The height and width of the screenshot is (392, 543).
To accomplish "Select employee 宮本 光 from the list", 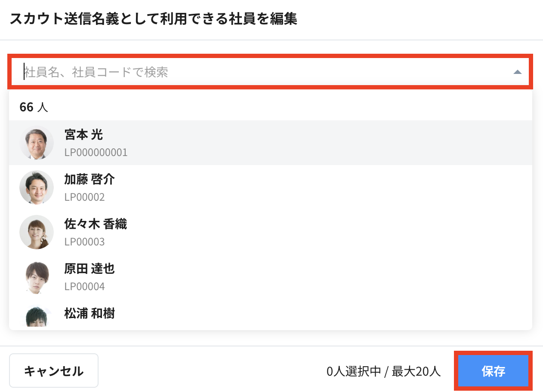I will 270,143.
